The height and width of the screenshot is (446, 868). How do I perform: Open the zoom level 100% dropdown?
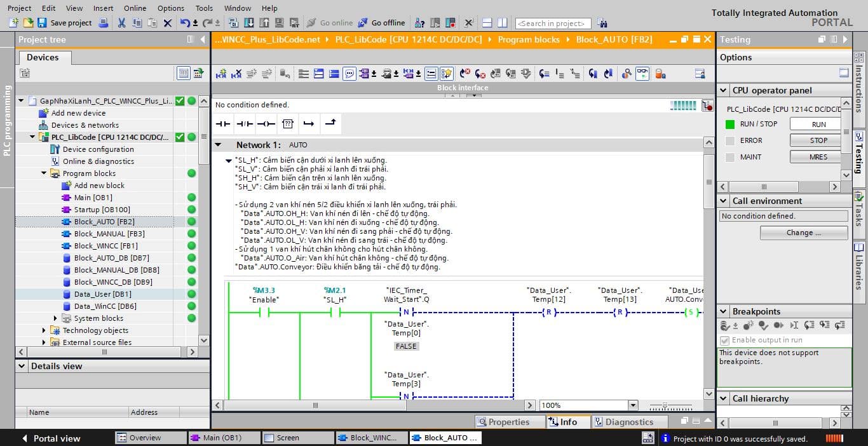[x=632, y=405]
